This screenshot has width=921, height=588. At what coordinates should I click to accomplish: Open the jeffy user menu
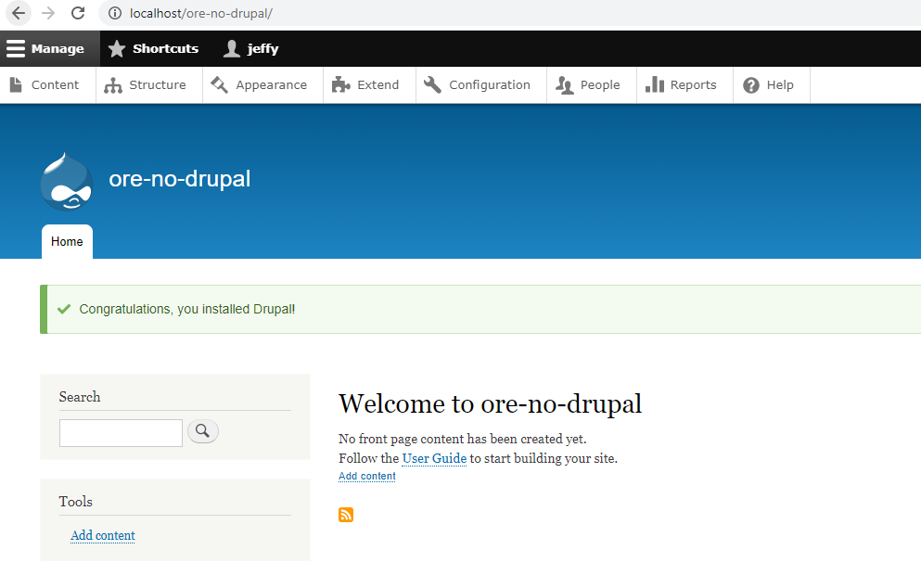point(250,49)
